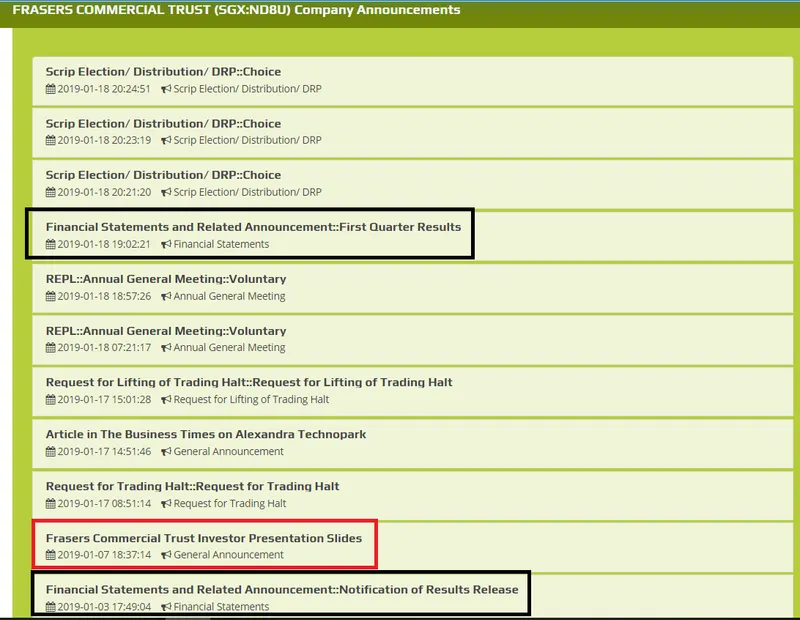Click the calendar icon beside 2019-01-18 20:24:51
Image resolution: width=800 pixels, height=620 pixels.
click(51, 89)
